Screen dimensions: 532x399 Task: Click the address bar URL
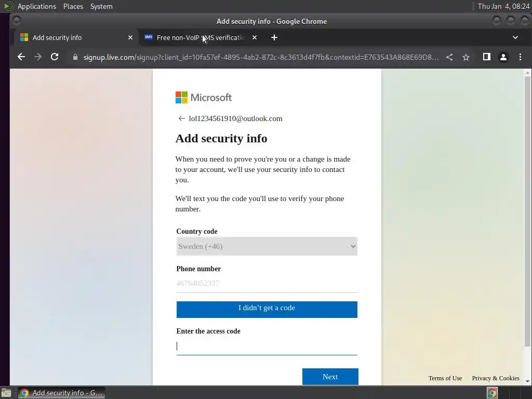pos(261,57)
